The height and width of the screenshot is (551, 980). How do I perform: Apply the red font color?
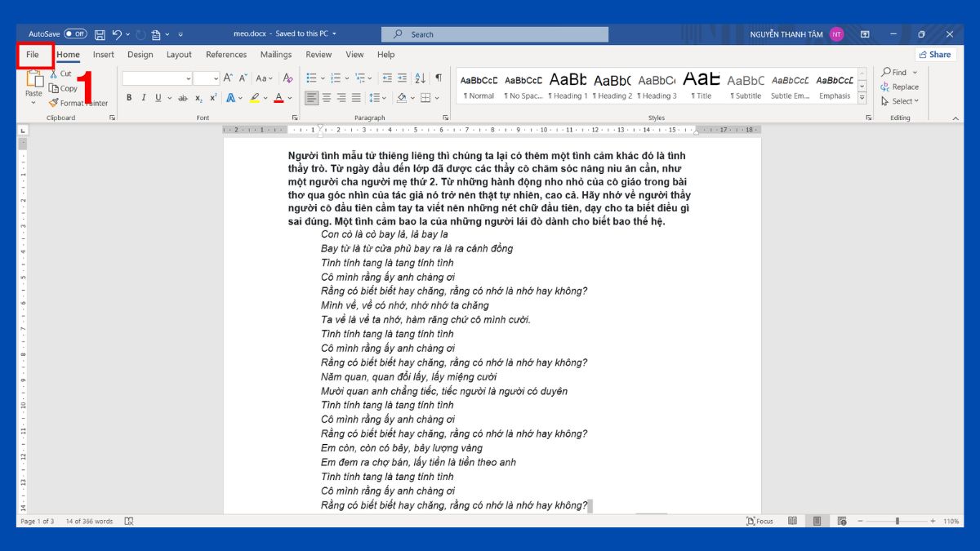pyautogui.click(x=278, y=97)
